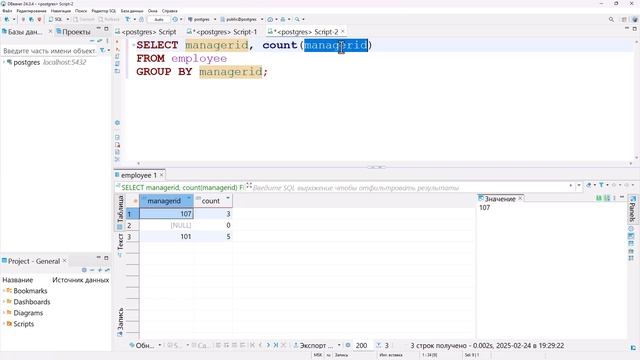Screen dimensions: 640x360
Task: Focus the object name filter input
Action: (x=49, y=51)
